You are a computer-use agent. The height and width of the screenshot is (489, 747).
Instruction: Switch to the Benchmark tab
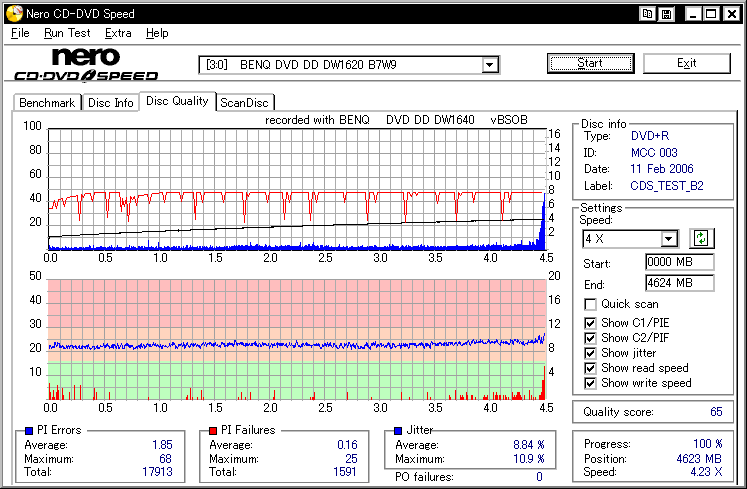[x=47, y=102]
